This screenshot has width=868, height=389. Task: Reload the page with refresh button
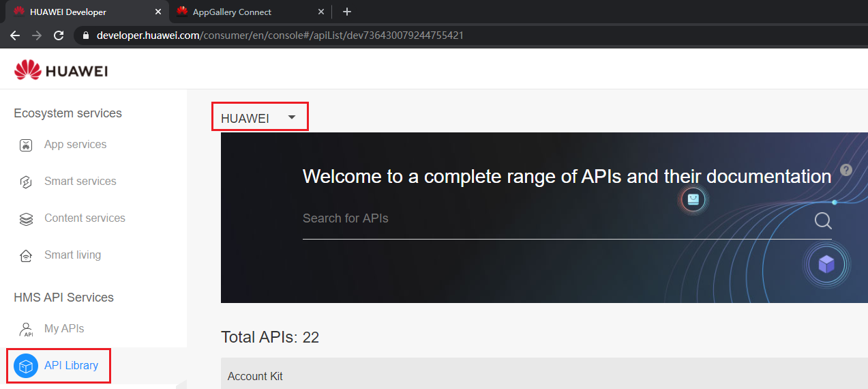point(59,35)
